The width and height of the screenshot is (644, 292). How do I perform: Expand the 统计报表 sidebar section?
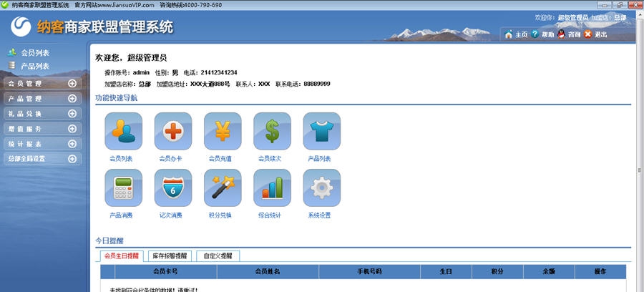tap(43, 144)
